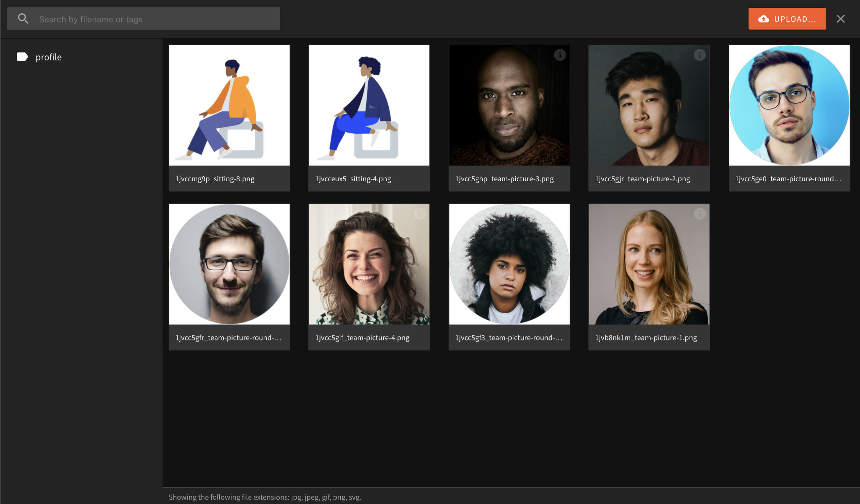Open info icon on team-picture-2 thumbnail
The height and width of the screenshot is (504, 860).
(699, 55)
